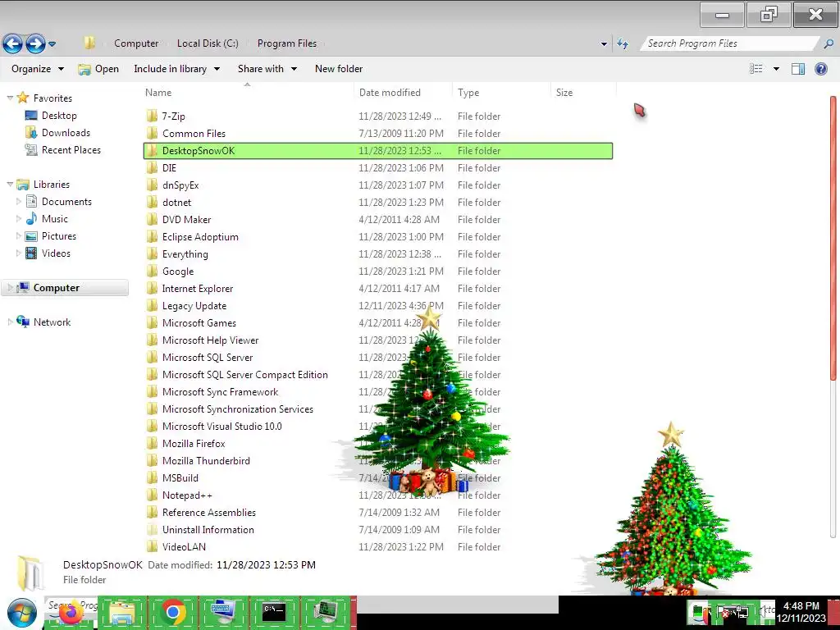The image size is (840, 630).
Task: Select the Microsoft Visual Studio 10.0 folder
Action: 221,426
